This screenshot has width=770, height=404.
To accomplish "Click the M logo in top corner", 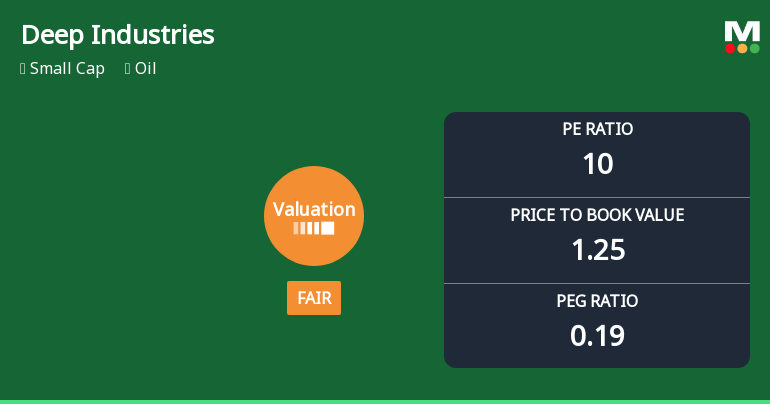I will pos(742,31).
